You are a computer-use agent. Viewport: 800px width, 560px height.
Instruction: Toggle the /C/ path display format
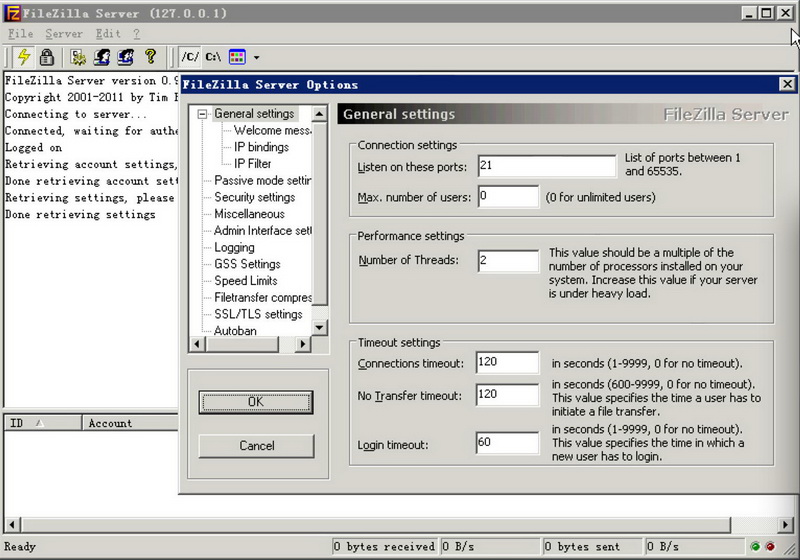190,57
